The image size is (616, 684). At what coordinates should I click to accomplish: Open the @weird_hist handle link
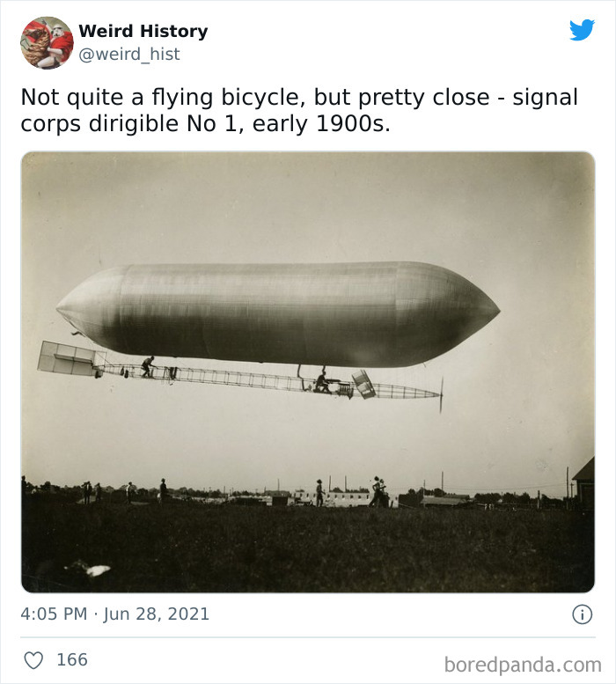(x=129, y=54)
